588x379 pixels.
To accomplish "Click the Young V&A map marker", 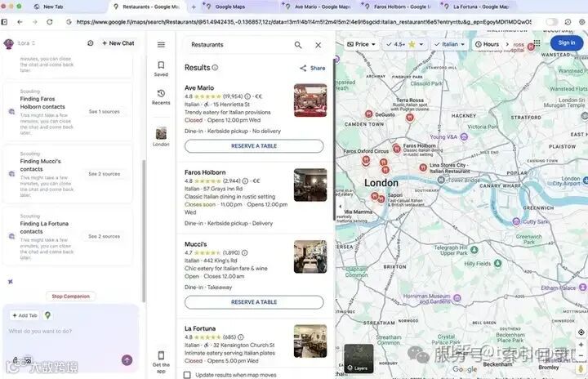I will (464, 137).
